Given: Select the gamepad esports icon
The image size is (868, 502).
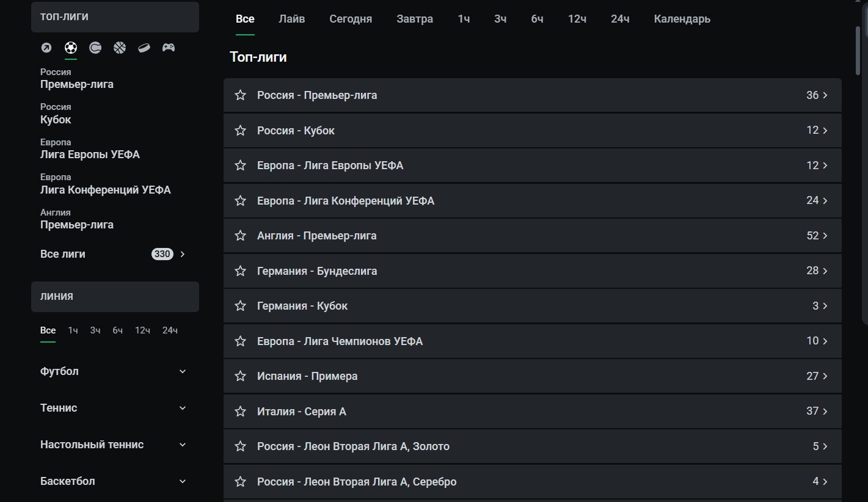Looking at the screenshot, I should (x=169, y=48).
